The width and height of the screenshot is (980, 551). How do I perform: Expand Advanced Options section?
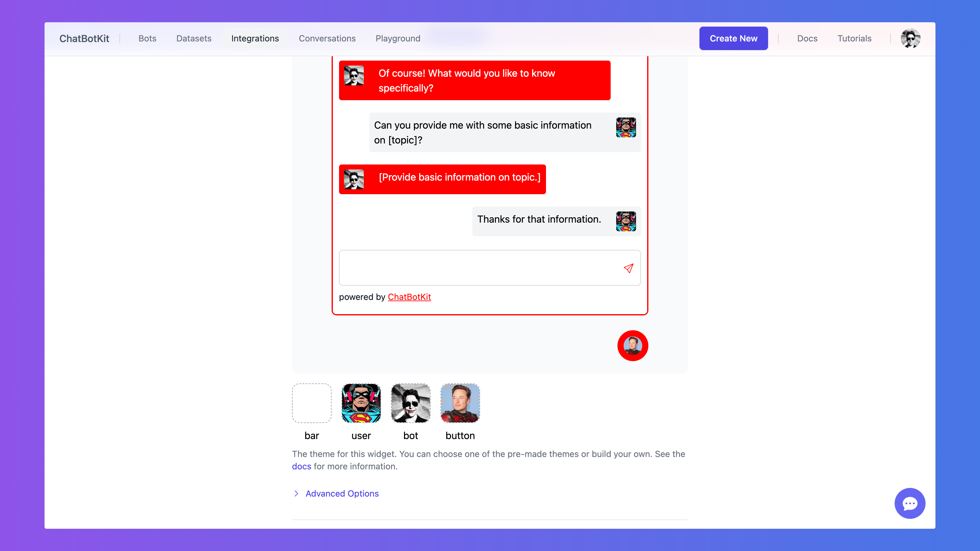pos(342,493)
